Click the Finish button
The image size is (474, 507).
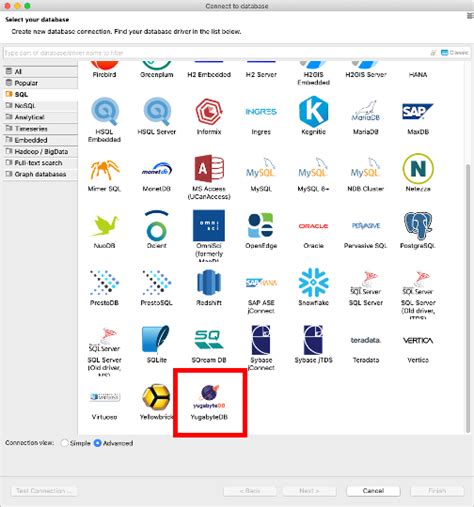(x=437, y=491)
